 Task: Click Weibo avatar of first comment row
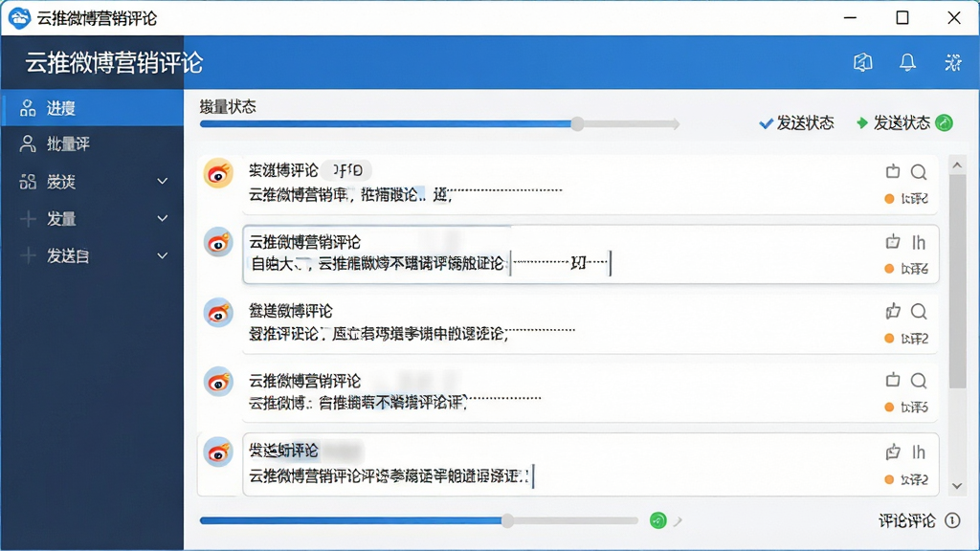tap(218, 173)
